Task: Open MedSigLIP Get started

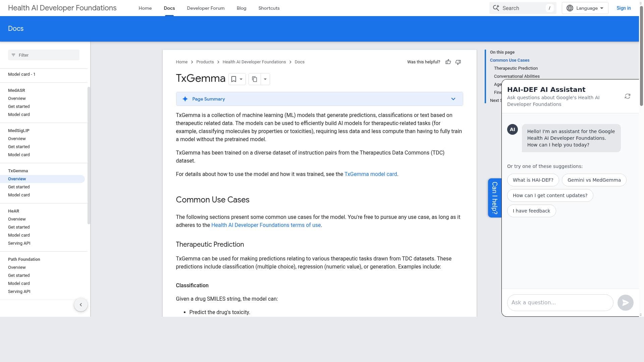Action: tap(19, 147)
